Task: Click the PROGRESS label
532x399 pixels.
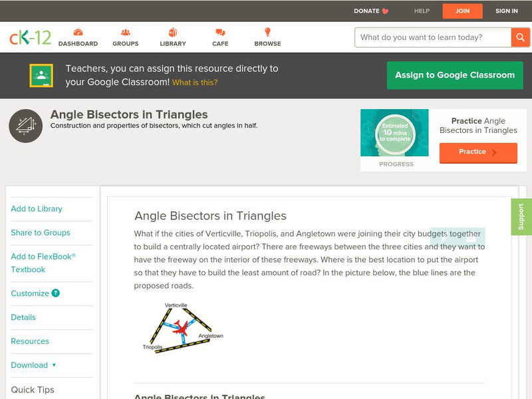Action: (396, 164)
